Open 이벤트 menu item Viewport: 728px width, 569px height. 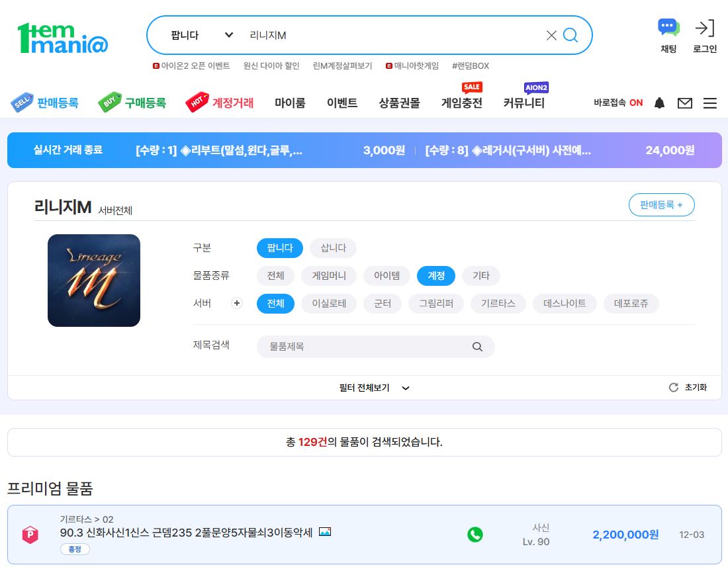(x=342, y=103)
